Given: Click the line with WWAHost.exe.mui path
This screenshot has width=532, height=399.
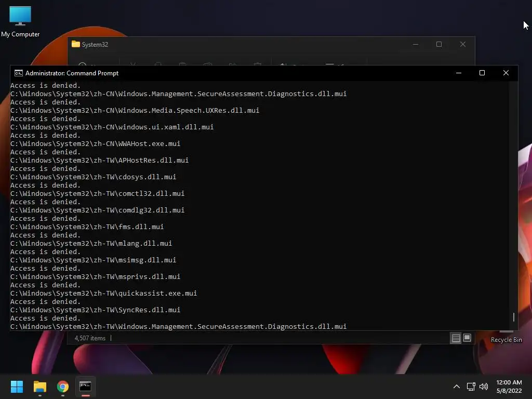Looking at the screenshot, I should tap(96, 143).
